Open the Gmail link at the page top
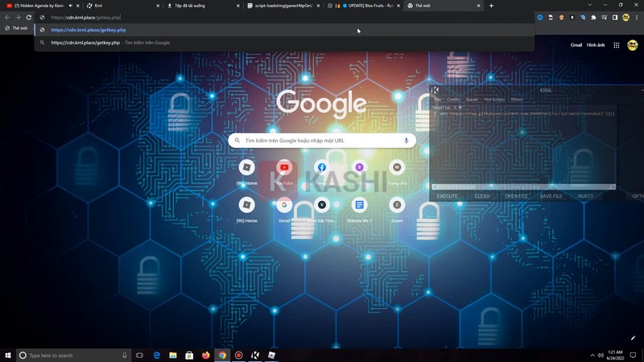This screenshot has width=644, height=362. click(x=576, y=45)
